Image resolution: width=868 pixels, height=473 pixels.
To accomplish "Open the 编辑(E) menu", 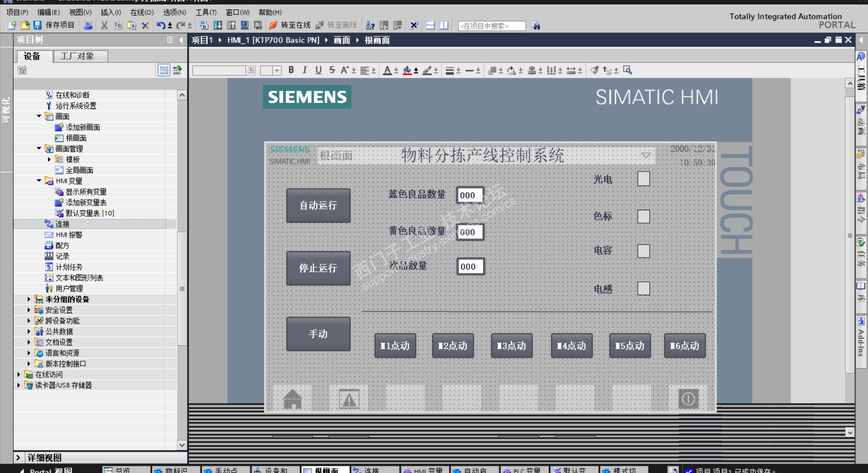I will 48,12.
